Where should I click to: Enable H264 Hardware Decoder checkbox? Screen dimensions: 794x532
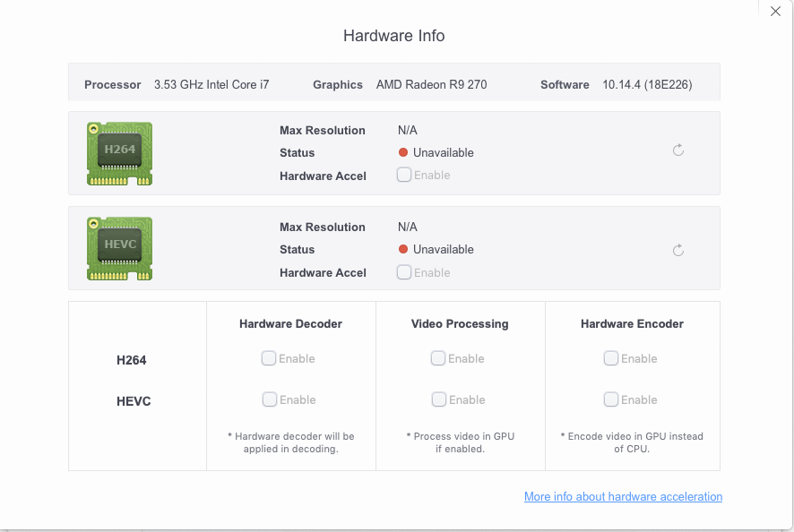269,358
